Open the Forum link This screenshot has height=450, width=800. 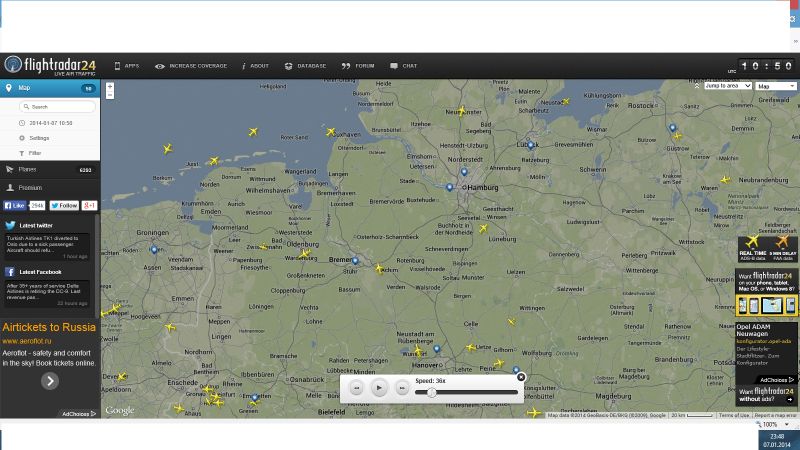pos(358,66)
